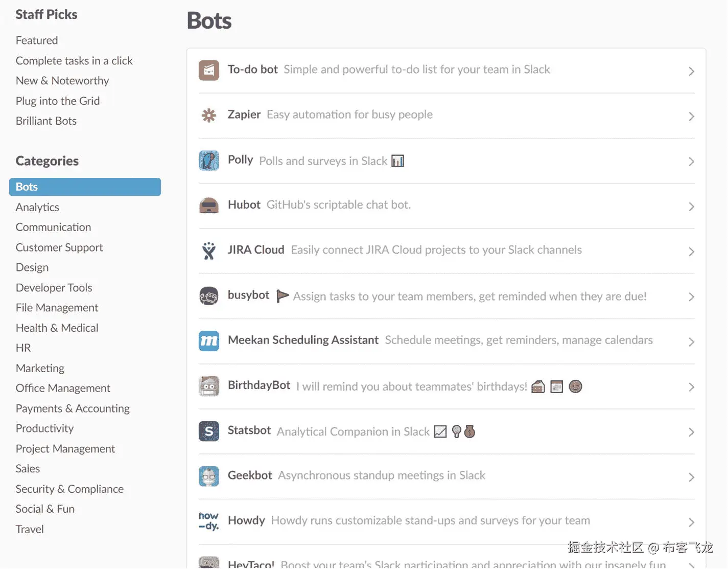Image resolution: width=728 pixels, height=569 pixels.
Task: Click 'Asynchronous standup meetings in Slack' text
Action: click(x=382, y=475)
